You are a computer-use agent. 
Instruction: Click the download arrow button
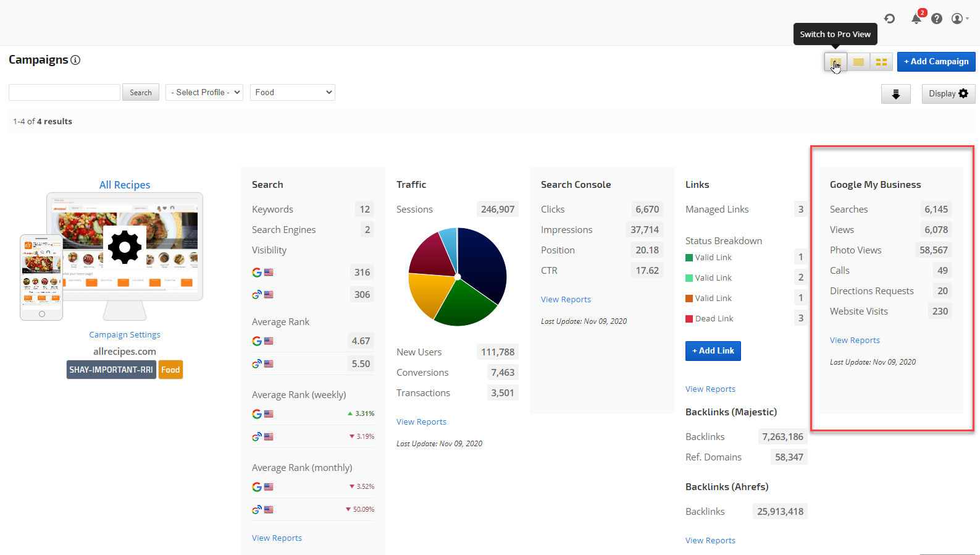[x=895, y=94]
